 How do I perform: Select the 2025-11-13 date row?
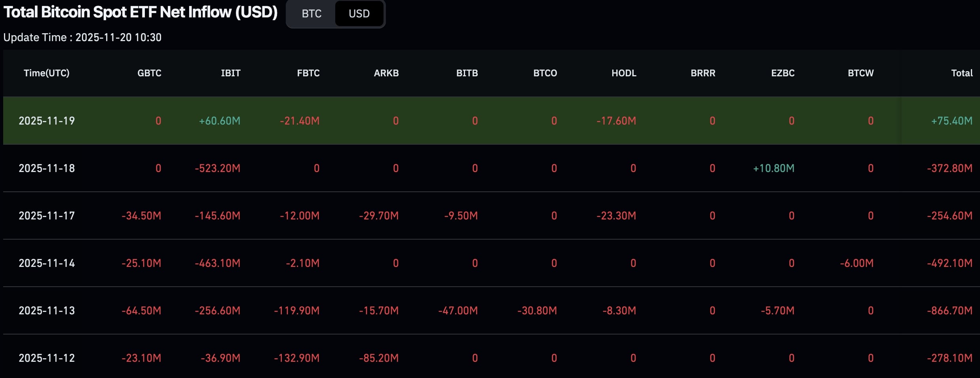click(x=47, y=310)
